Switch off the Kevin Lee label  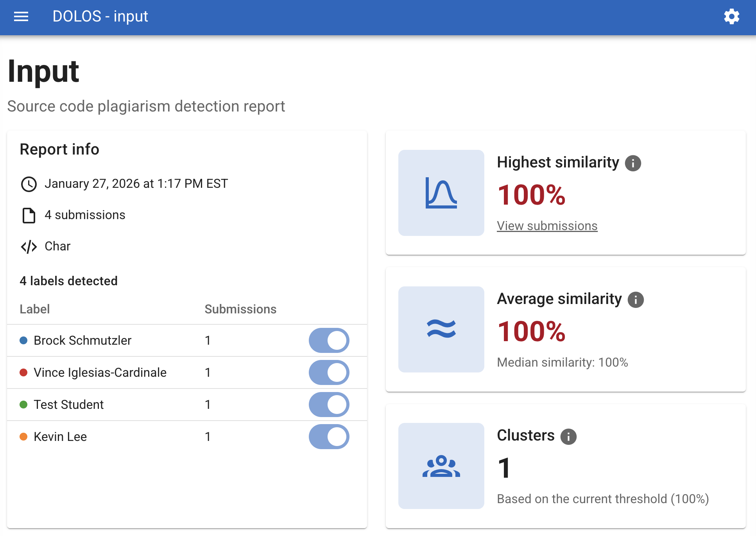coord(329,437)
